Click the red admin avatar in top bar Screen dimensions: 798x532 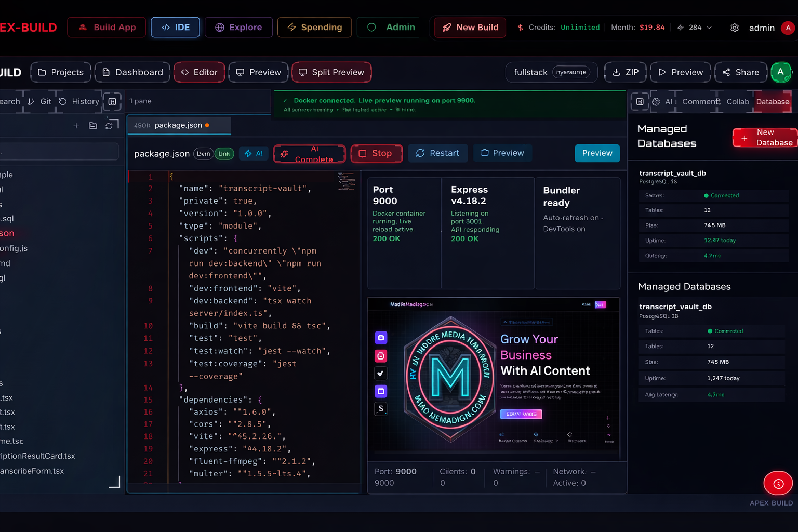(x=788, y=28)
